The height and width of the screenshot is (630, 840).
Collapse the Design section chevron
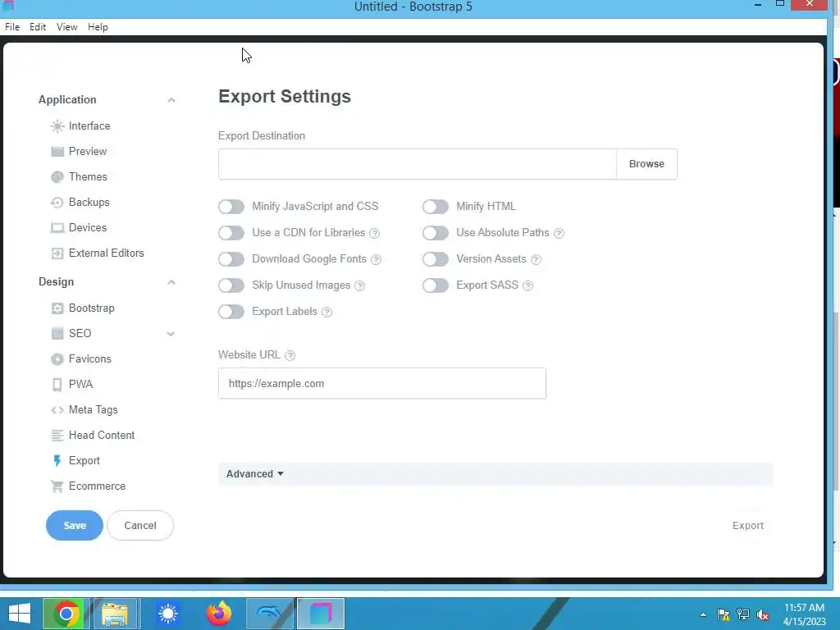point(171,282)
